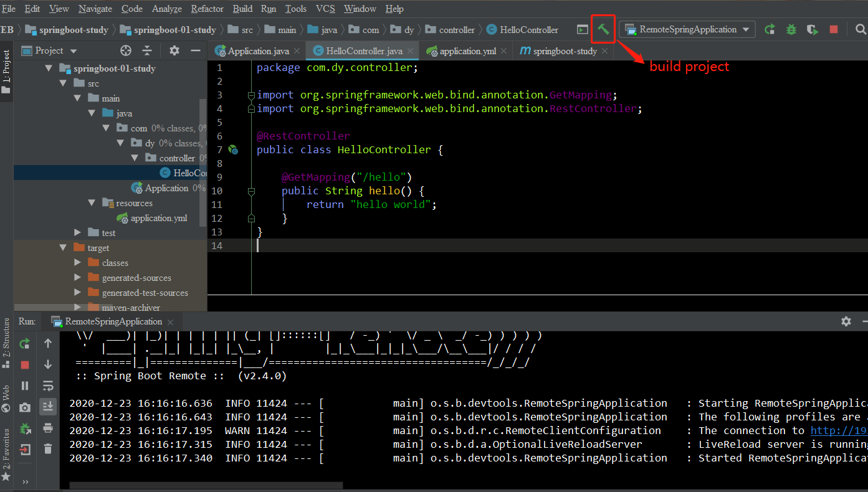Run with coverage using the shield icon
This screenshot has height=492, width=868.
[x=812, y=29]
